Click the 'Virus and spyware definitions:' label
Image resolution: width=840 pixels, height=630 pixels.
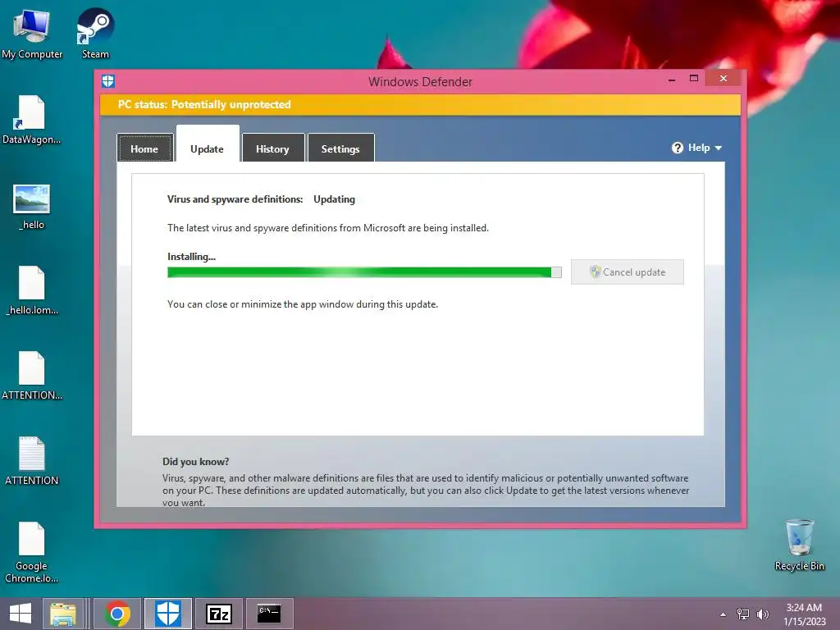(x=235, y=199)
